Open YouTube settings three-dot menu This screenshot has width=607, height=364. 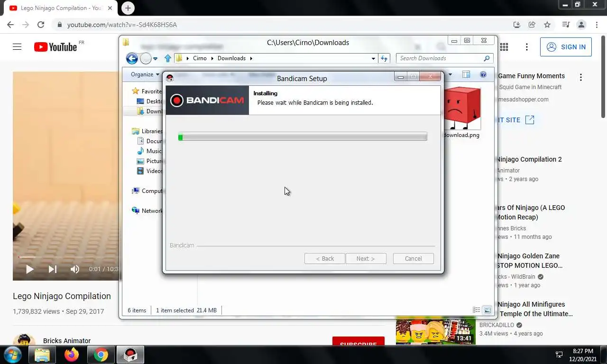526,47
